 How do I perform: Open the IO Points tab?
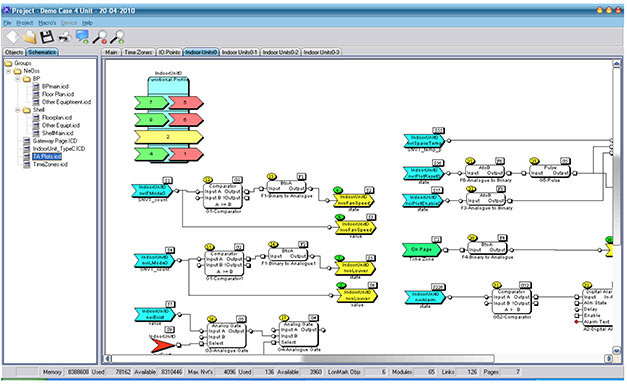pyautogui.click(x=169, y=52)
